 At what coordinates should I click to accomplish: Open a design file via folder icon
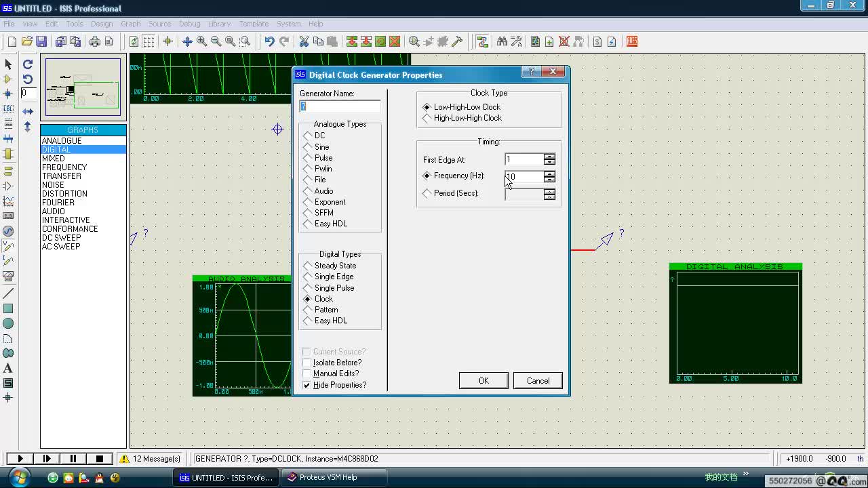[27, 41]
